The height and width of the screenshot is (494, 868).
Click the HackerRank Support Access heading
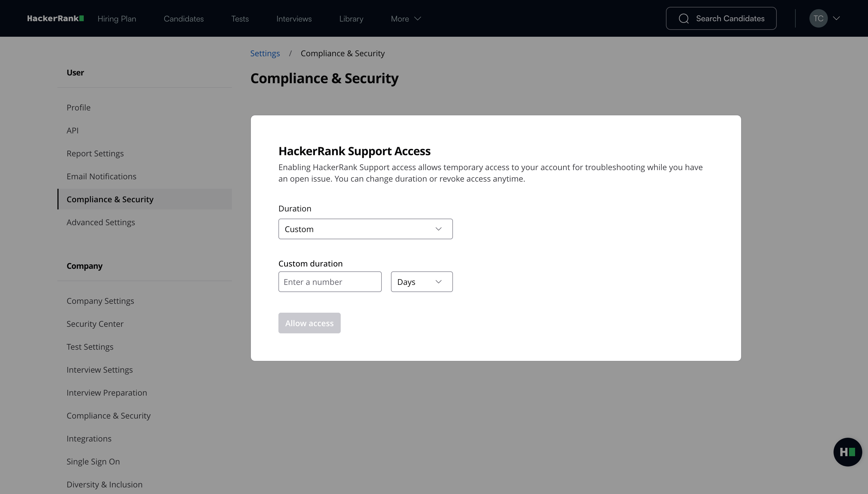tap(354, 151)
